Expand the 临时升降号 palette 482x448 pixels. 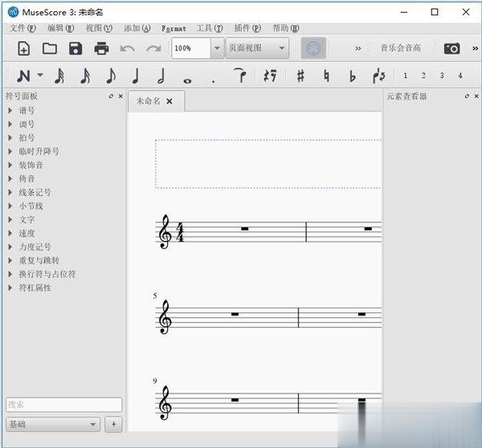pos(10,151)
